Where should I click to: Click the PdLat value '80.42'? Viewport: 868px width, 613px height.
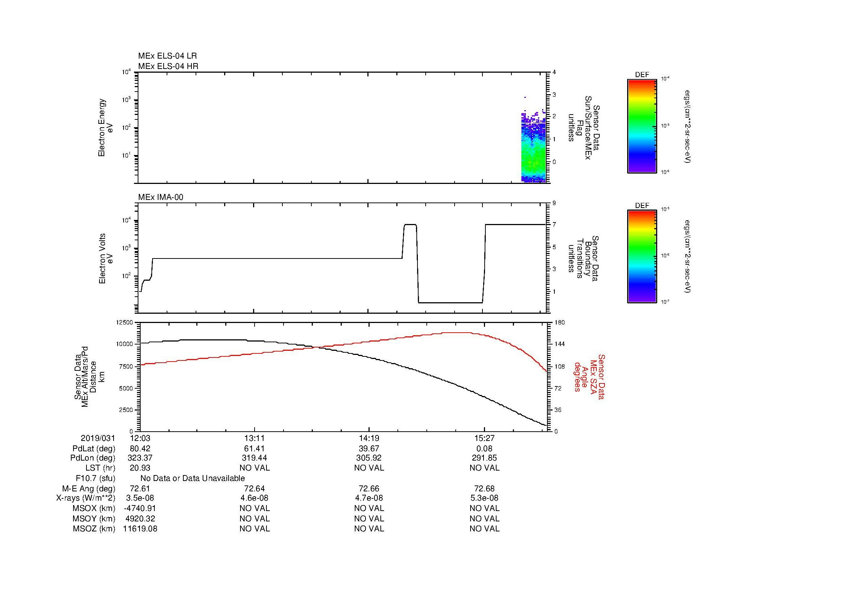pos(140,449)
